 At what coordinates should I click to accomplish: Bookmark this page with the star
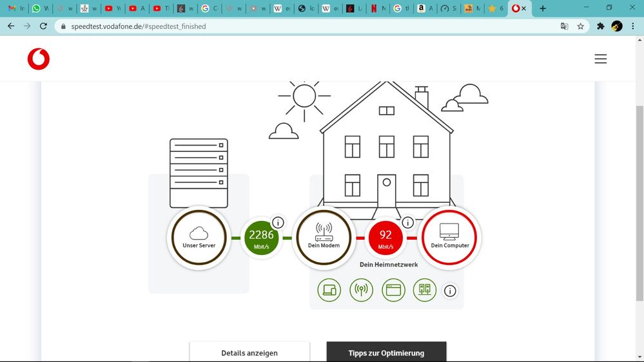tap(580, 26)
